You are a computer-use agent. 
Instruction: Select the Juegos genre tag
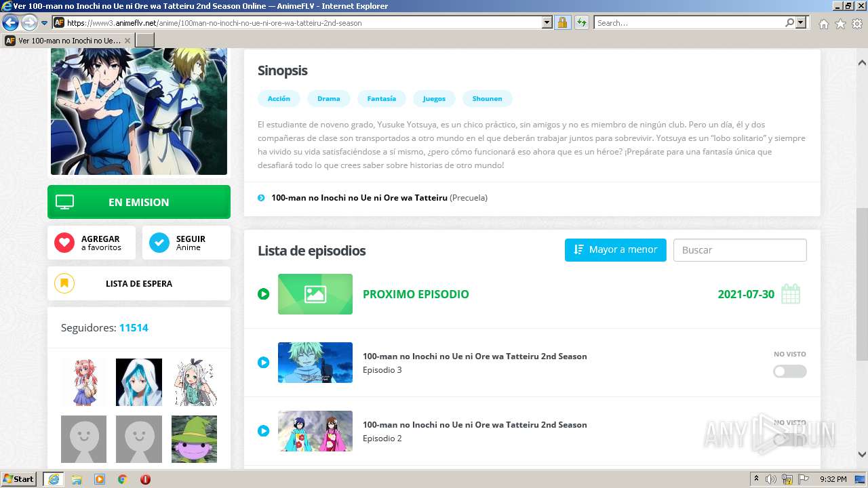pyautogui.click(x=434, y=99)
